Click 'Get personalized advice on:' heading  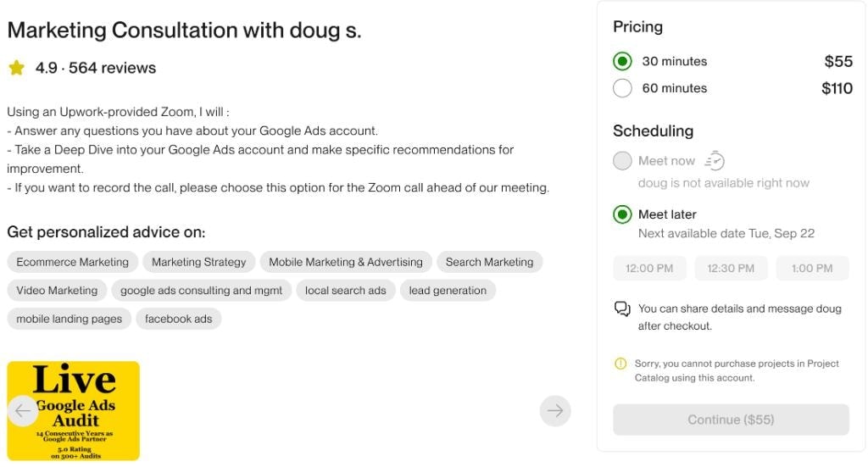click(106, 232)
